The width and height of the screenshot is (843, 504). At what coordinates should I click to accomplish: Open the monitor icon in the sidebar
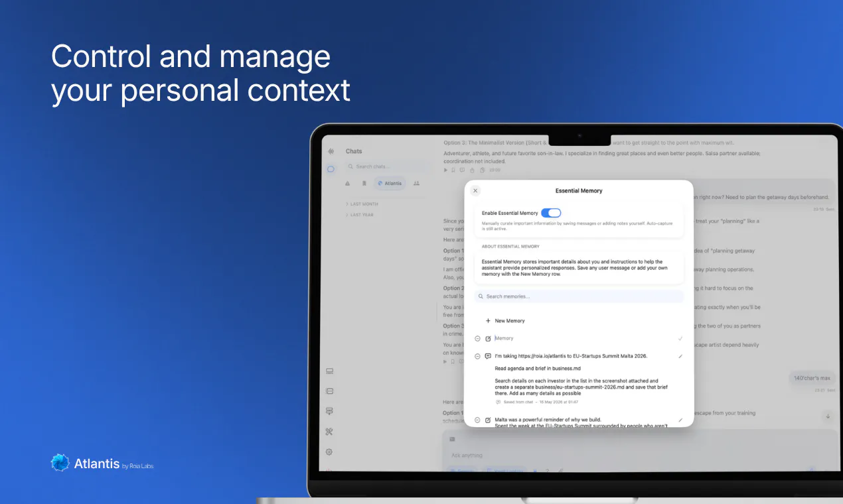point(330,371)
